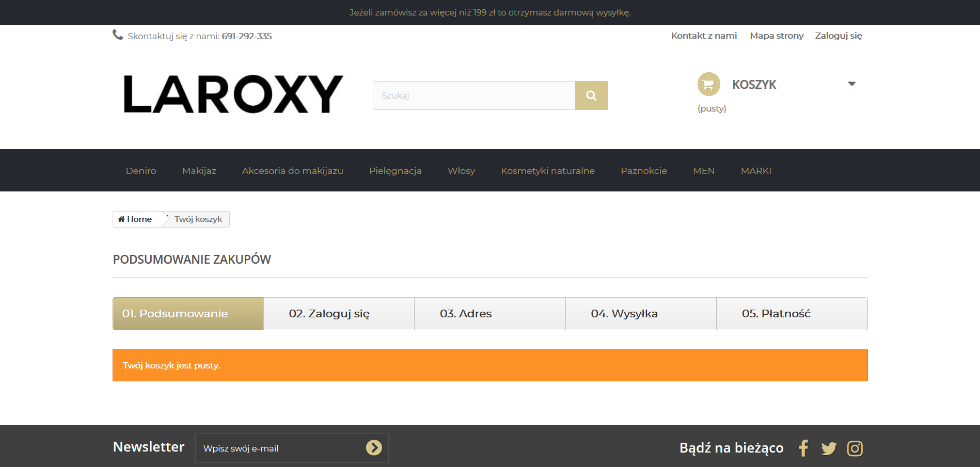980x467 pixels.
Task: Open the MEN menu category
Action: 704,171
